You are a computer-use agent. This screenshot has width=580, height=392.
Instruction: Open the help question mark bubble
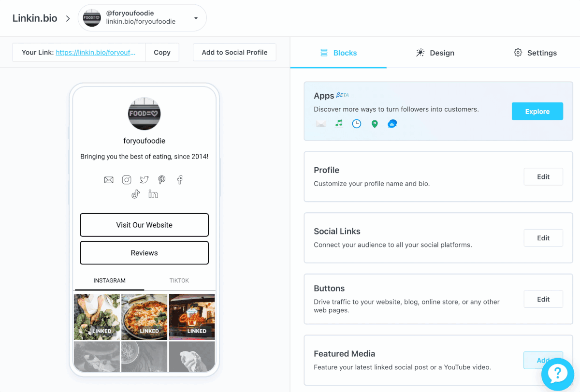point(557,373)
